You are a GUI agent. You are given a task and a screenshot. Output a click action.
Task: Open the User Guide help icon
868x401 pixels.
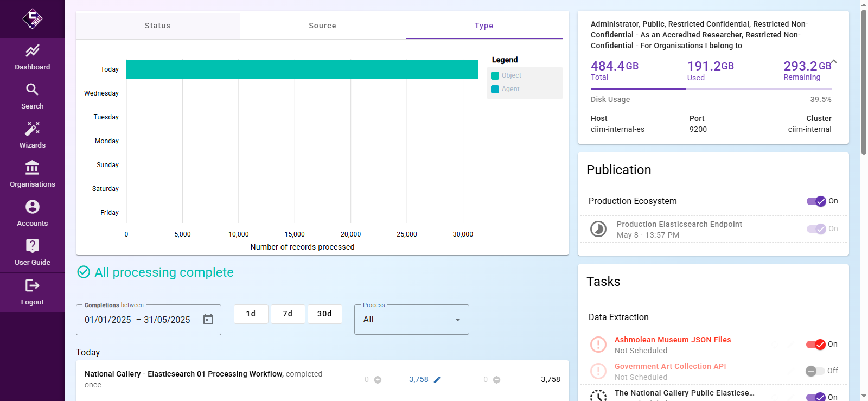(x=32, y=246)
